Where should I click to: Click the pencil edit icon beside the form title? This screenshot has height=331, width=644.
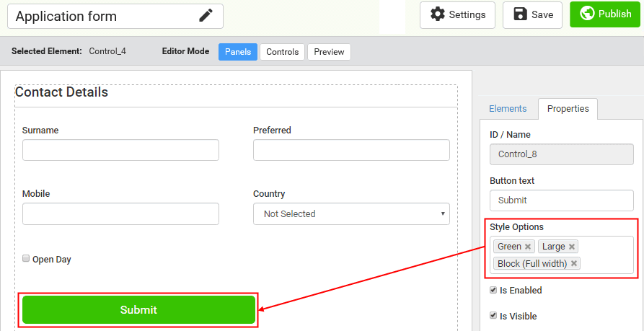[206, 16]
